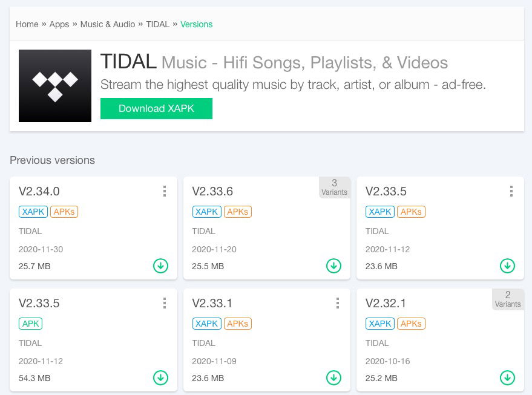This screenshot has height=395, width=532.
Task: Click the app description about ad-free streaming
Action: [293, 85]
